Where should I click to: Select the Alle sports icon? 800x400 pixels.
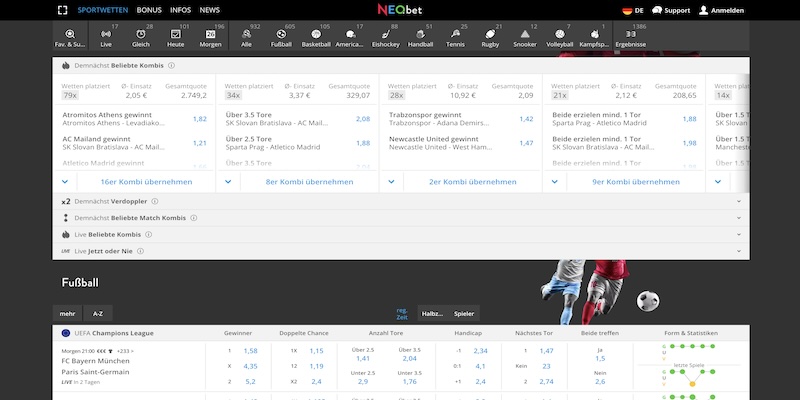click(x=246, y=34)
